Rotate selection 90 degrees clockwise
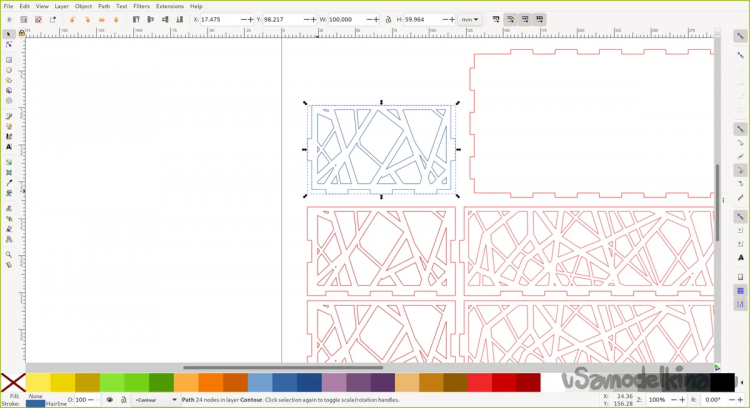Screen dimensions: 750x408 coord(86,19)
